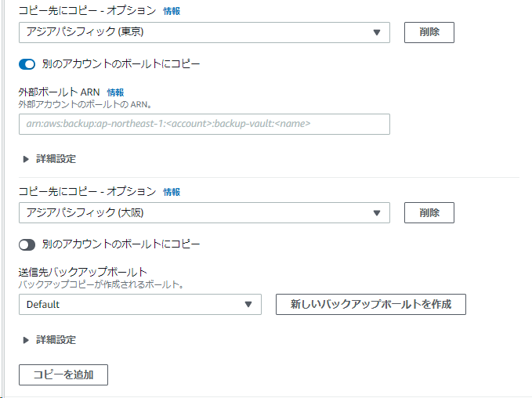Enable the disabled cross-account vault copy toggle
Image resolution: width=532 pixels, height=398 pixels.
pos(27,244)
